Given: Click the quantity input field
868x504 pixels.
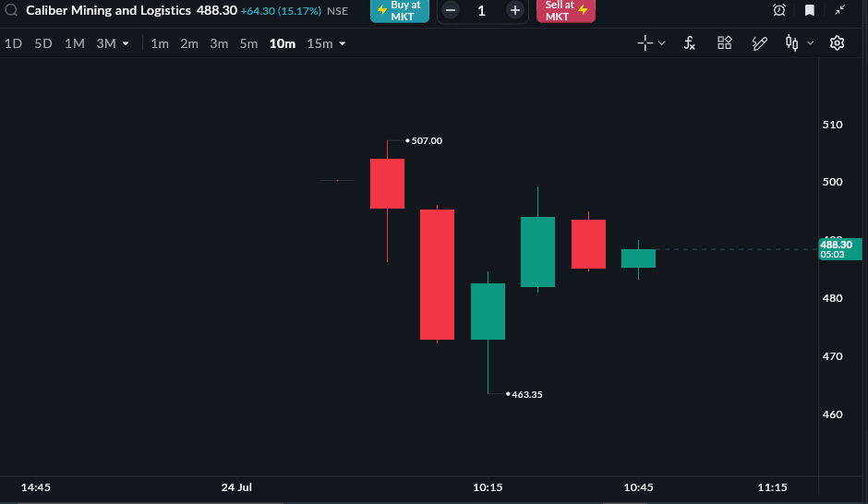Looking at the screenshot, I should pos(482,10).
